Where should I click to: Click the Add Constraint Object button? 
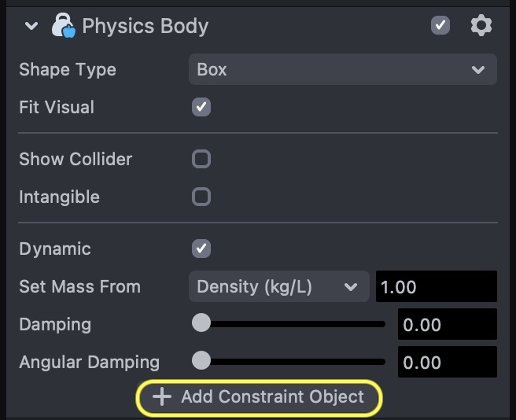pos(260,397)
